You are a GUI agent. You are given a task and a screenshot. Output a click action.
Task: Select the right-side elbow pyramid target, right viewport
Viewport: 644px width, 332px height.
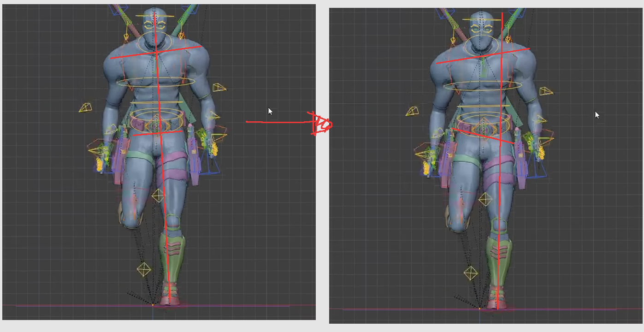pyautogui.click(x=547, y=91)
